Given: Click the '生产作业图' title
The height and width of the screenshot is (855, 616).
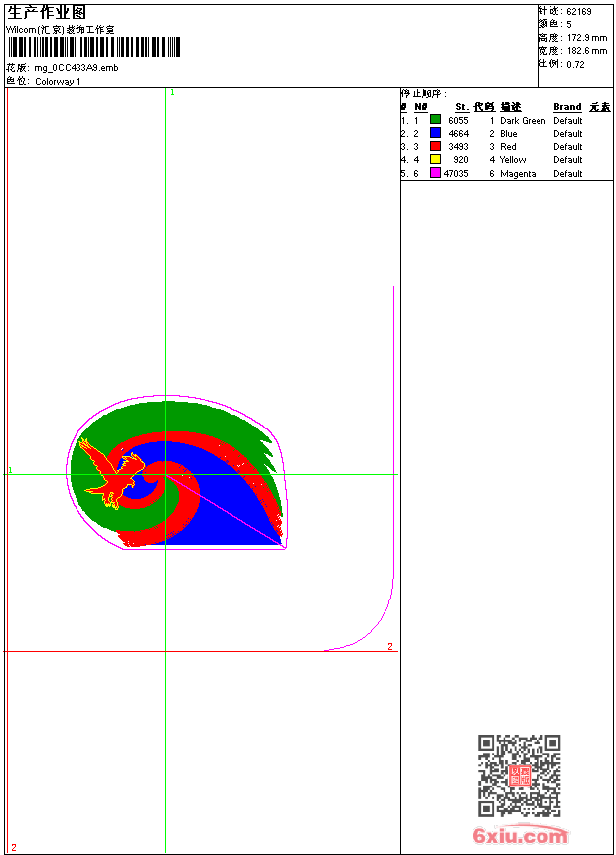Looking at the screenshot, I should pos(47,12).
